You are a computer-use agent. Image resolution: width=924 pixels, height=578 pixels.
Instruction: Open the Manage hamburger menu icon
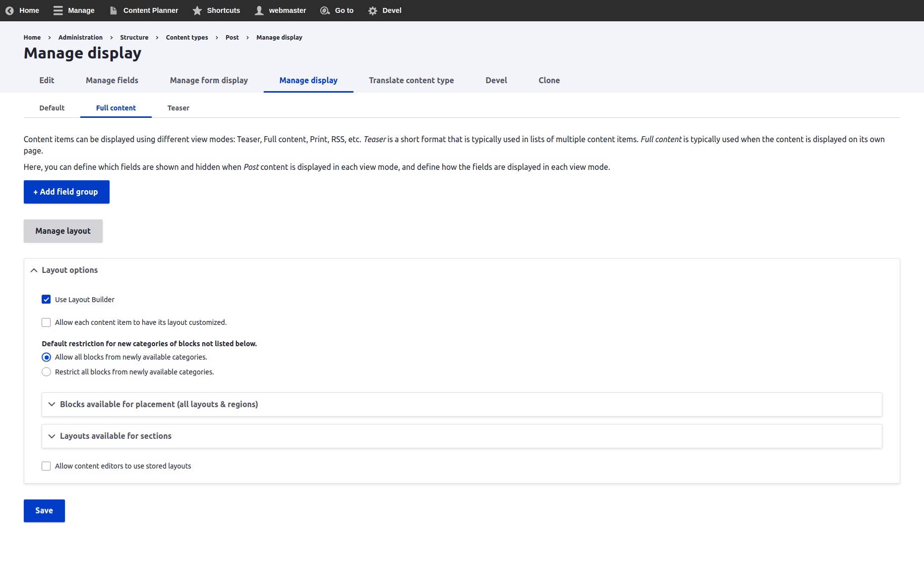tap(58, 10)
